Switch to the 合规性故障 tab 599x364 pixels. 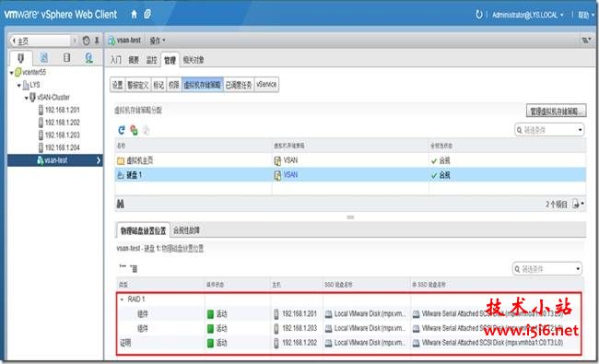(186, 230)
